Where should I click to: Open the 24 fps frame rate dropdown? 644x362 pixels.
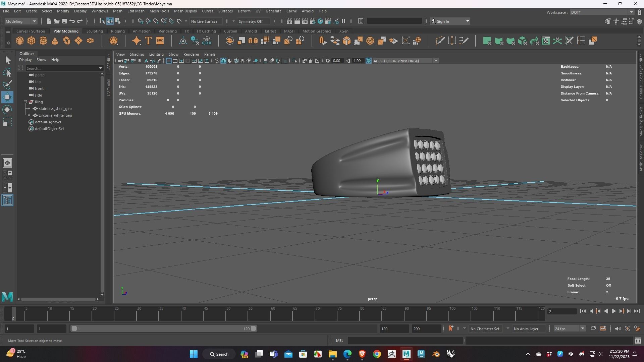coord(570,328)
